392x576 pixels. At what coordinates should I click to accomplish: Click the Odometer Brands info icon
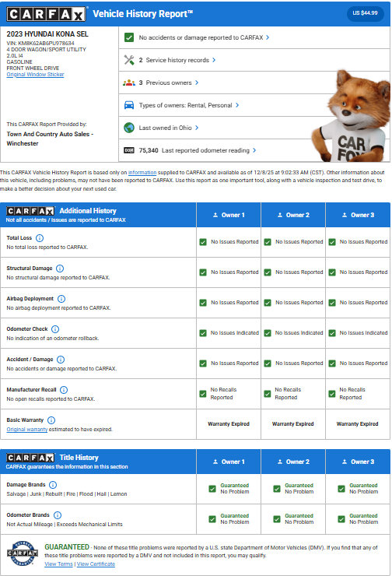point(58,515)
